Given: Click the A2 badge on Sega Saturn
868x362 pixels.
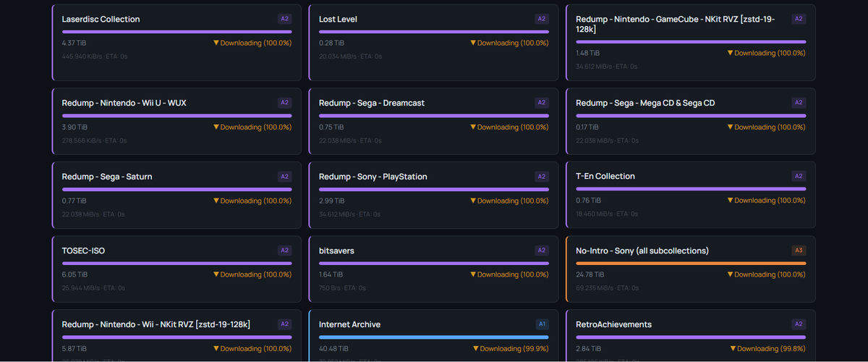Looking at the screenshot, I should point(284,177).
